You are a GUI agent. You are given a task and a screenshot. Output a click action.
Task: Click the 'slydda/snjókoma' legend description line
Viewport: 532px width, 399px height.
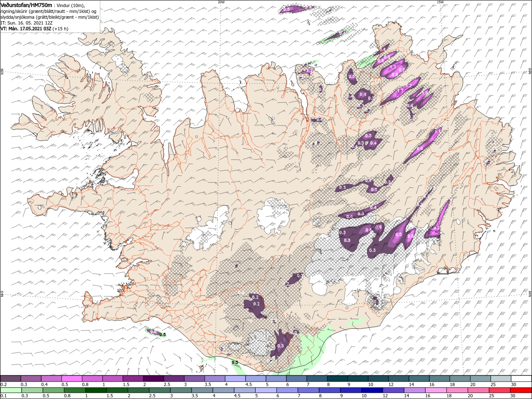coord(50,17)
